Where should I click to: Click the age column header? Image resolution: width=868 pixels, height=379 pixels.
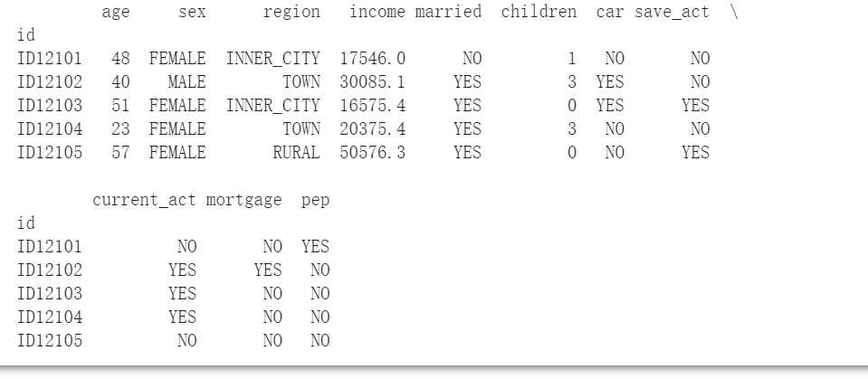click(115, 13)
